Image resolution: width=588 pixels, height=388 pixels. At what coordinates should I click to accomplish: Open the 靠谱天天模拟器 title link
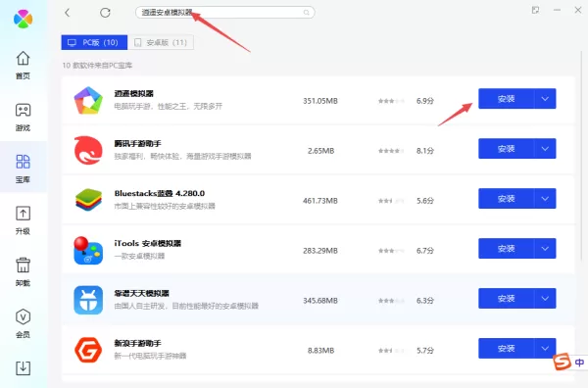coord(142,293)
